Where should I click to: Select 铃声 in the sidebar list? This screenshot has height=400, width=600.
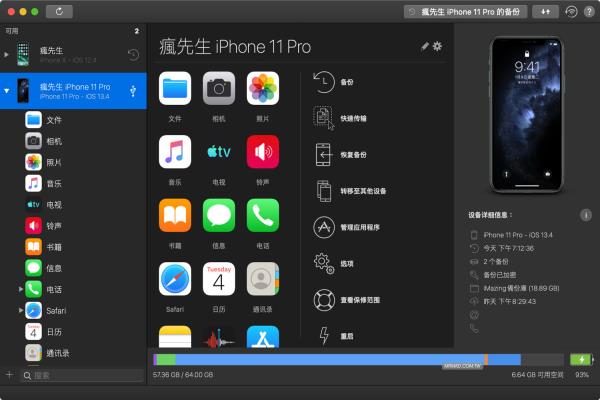73,226
